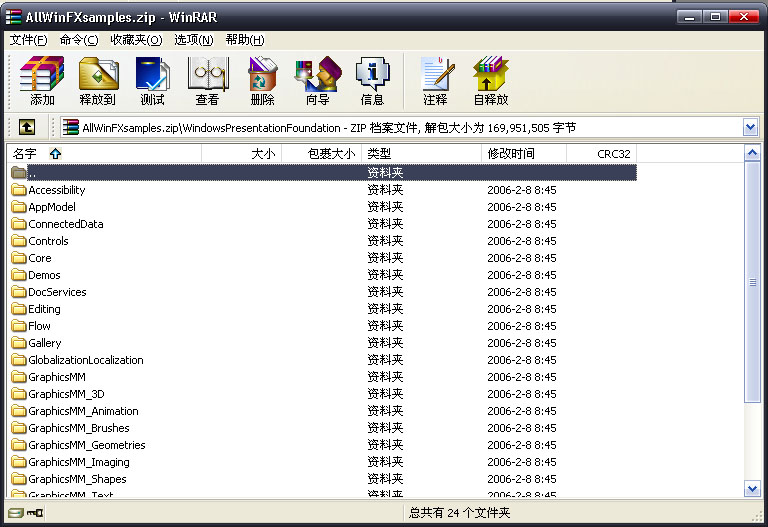Sort by 类型 column header

[x=421, y=154]
